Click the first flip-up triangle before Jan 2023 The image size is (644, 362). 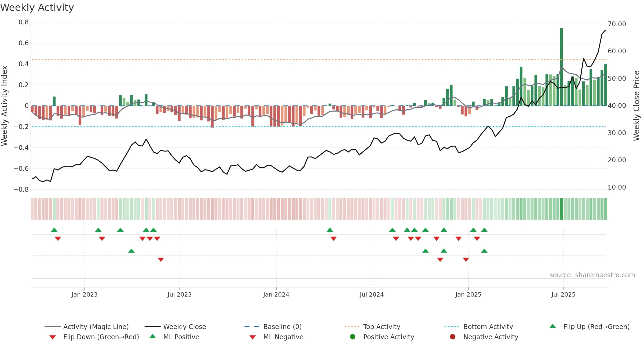[x=54, y=230]
